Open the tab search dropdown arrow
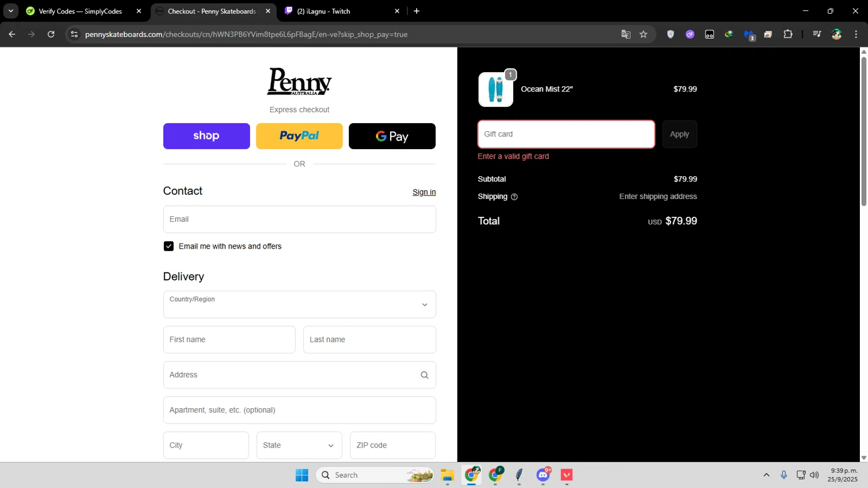 point(10,11)
